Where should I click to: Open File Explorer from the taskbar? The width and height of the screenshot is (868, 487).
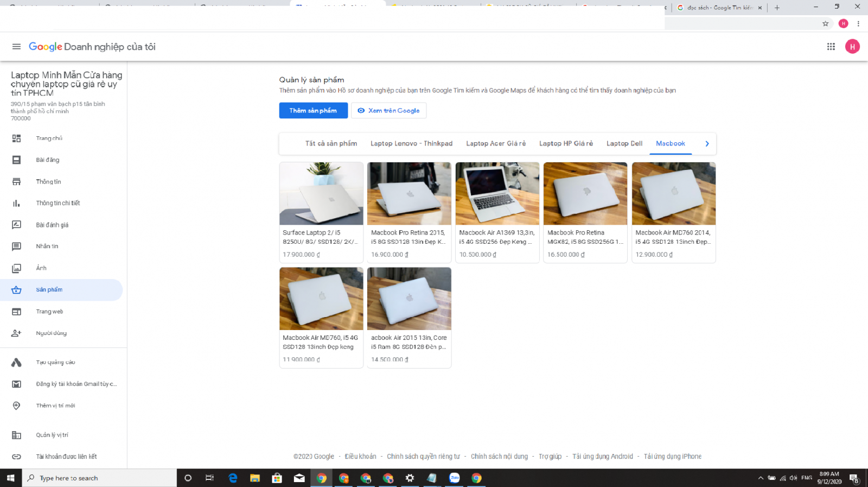click(x=254, y=478)
